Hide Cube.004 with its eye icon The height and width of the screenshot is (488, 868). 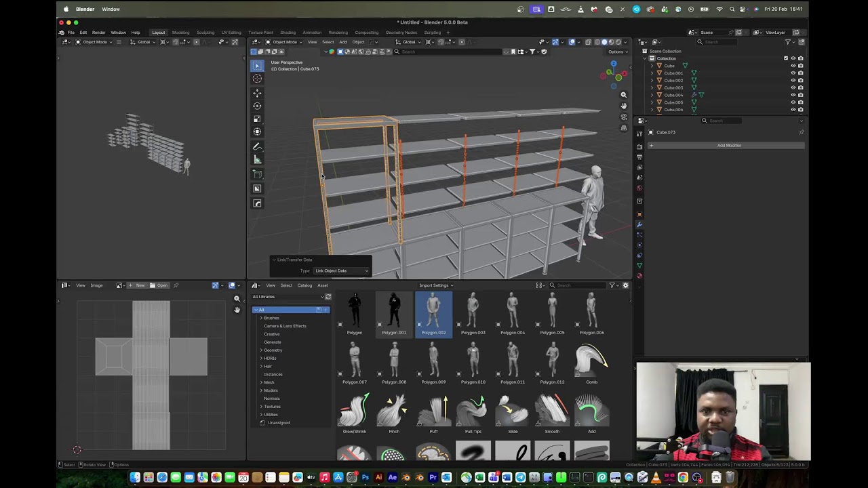[x=793, y=95]
